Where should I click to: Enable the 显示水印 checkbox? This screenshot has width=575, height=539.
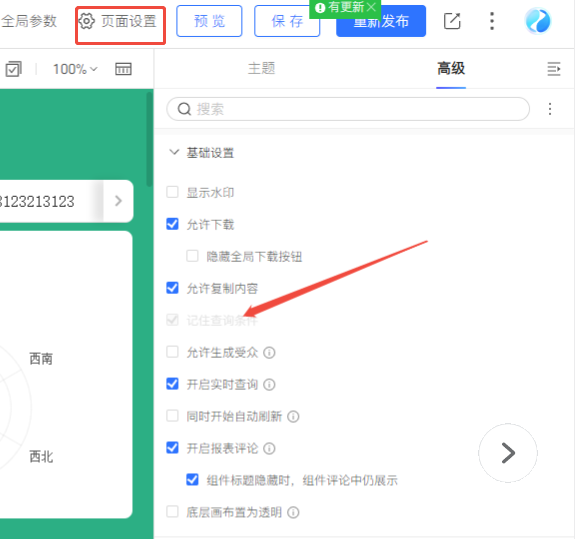172,192
